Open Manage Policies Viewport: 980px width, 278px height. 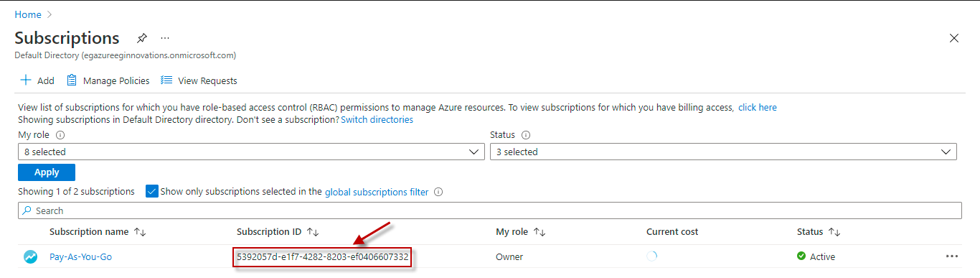108,80
